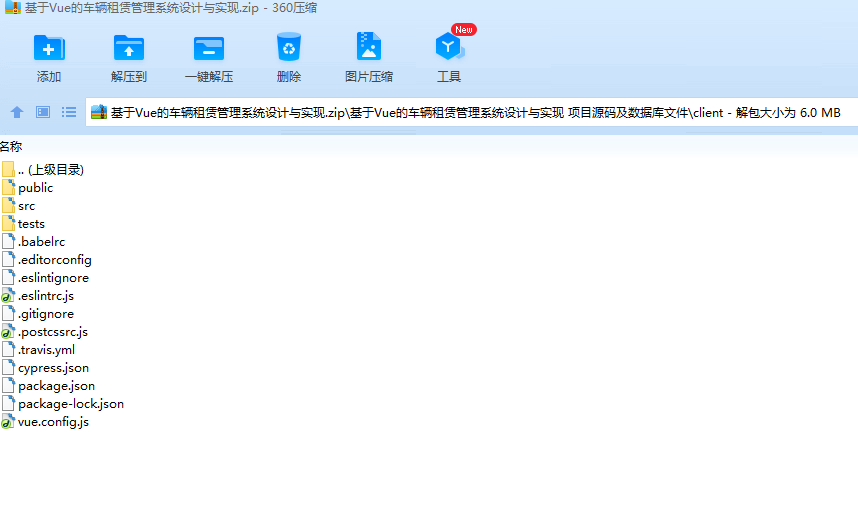Click the package.json document icon
The image size is (858, 519).
8,385
